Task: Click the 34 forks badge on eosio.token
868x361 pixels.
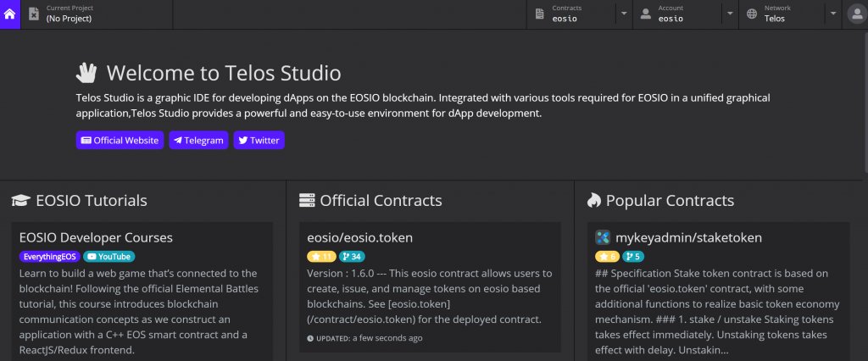Action: 352,257
